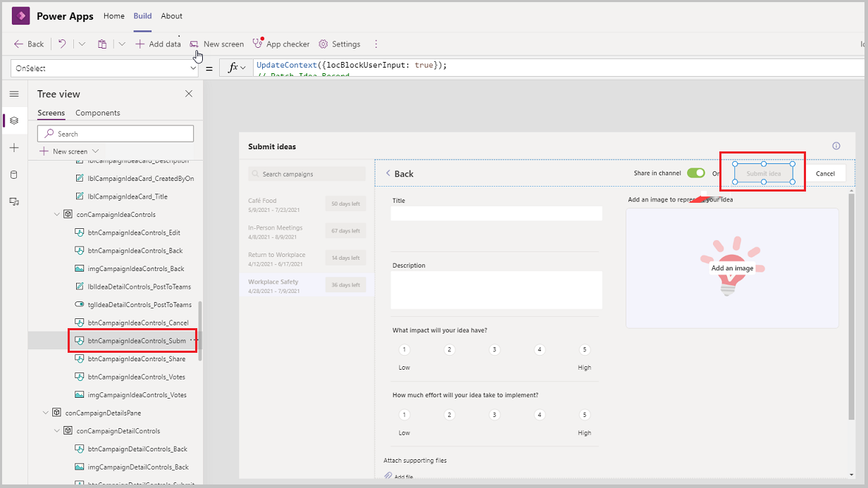Switch to the Build tab

point(142,16)
